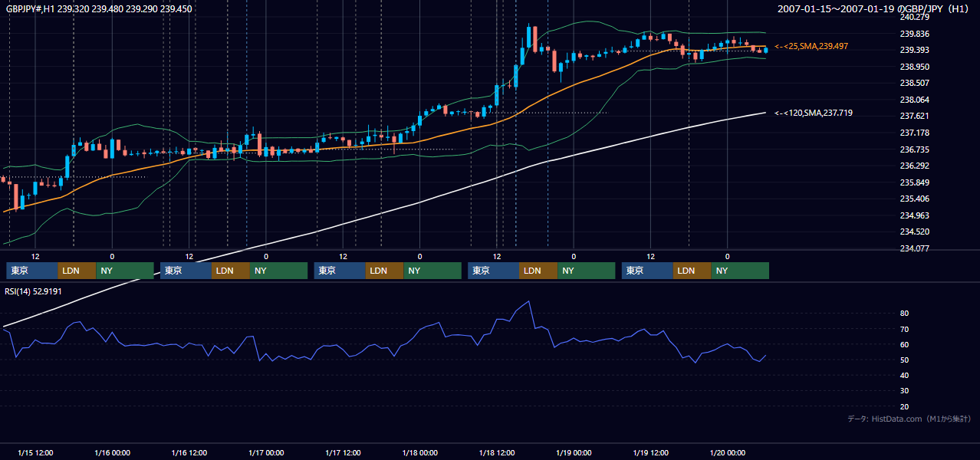Click the 1/16 12:00 time axis label
This screenshot has height=460, width=980.
tap(189, 452)
